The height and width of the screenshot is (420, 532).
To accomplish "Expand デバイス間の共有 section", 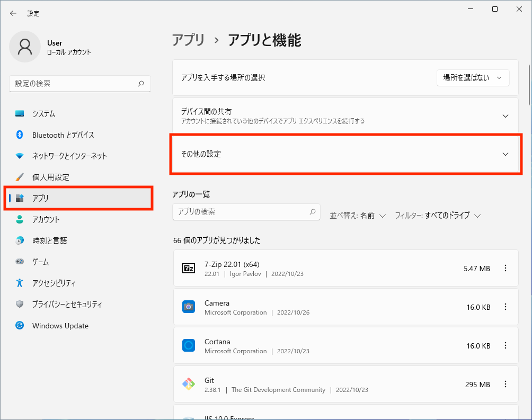I will coord(505,116).
